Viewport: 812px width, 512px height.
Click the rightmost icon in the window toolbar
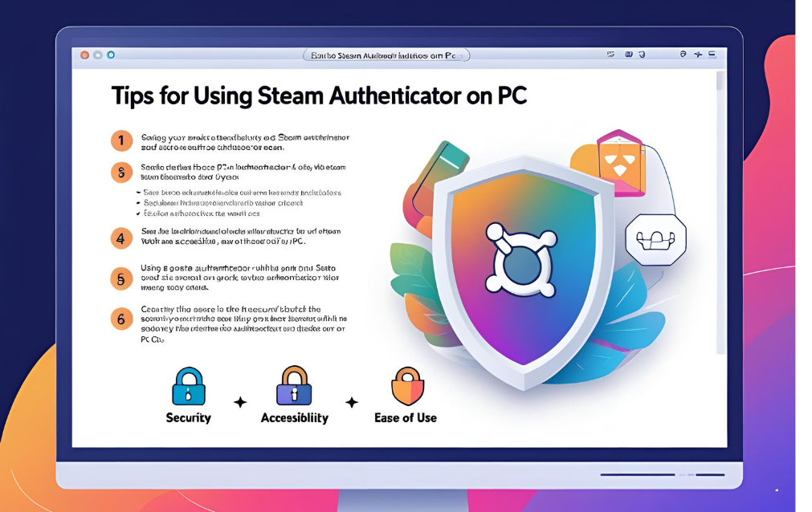(x=712, y=55)
